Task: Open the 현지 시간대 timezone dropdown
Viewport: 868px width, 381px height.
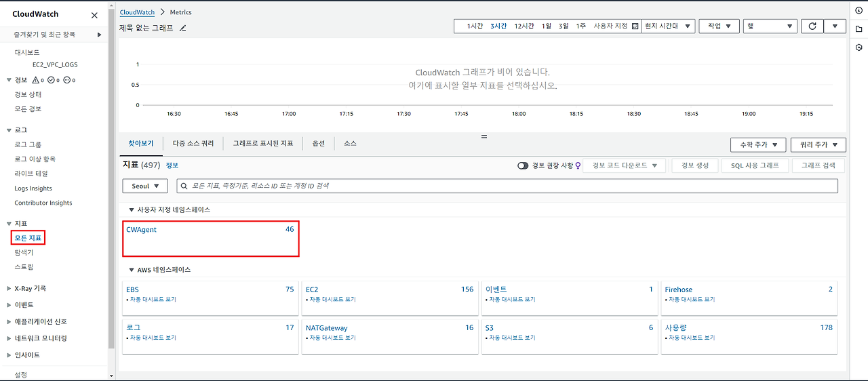Action: click(668, 26)
